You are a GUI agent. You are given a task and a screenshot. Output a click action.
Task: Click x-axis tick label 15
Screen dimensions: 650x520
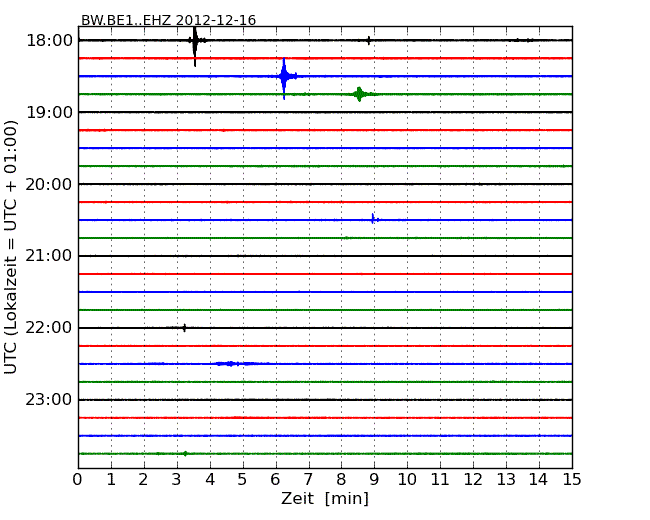[572, 479]
